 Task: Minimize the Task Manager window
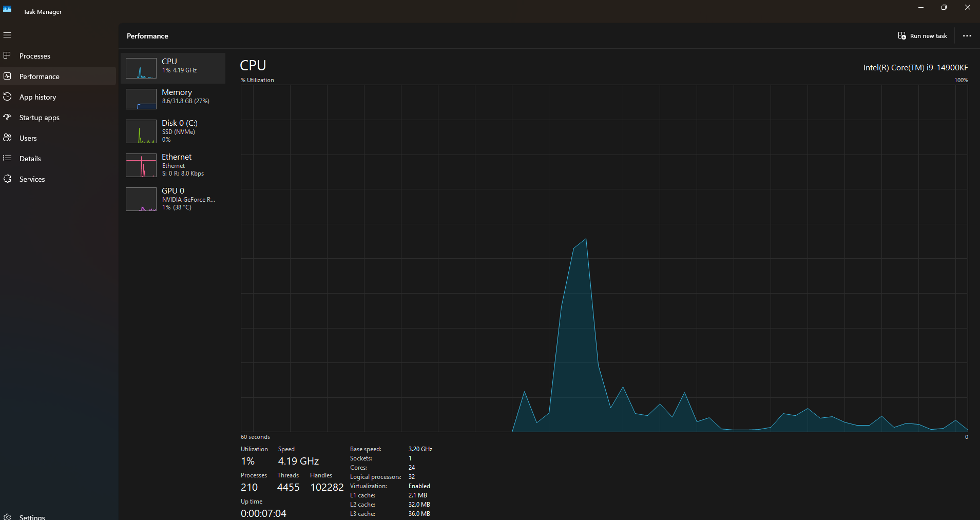click(x=920, y=7)
